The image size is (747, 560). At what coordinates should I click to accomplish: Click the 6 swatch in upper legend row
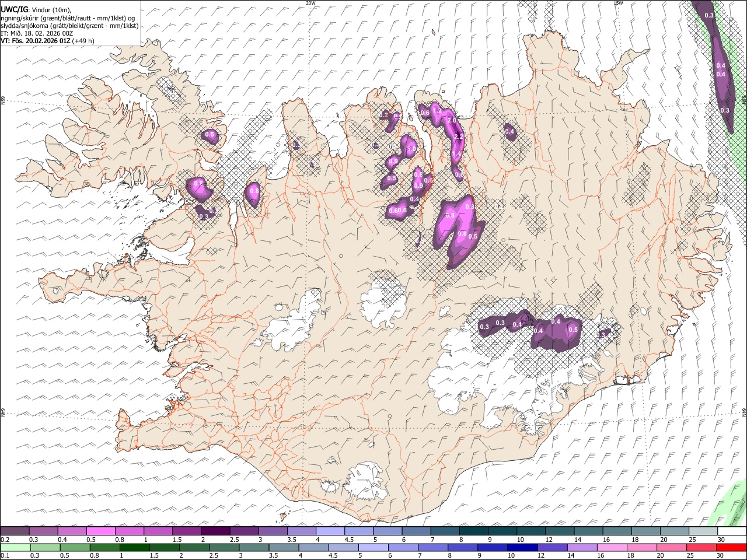click(416, 531)
